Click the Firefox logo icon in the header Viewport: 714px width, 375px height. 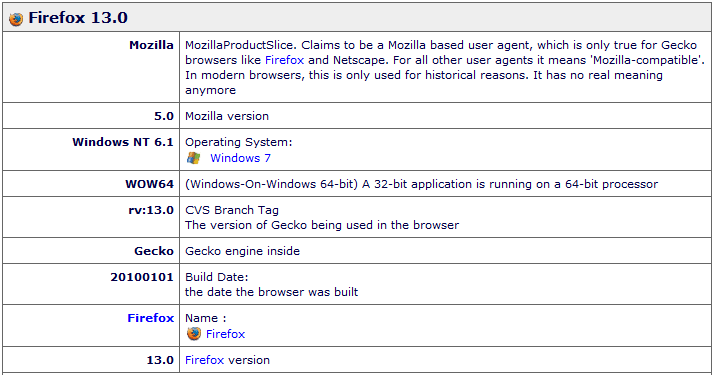tap(16, 19)
